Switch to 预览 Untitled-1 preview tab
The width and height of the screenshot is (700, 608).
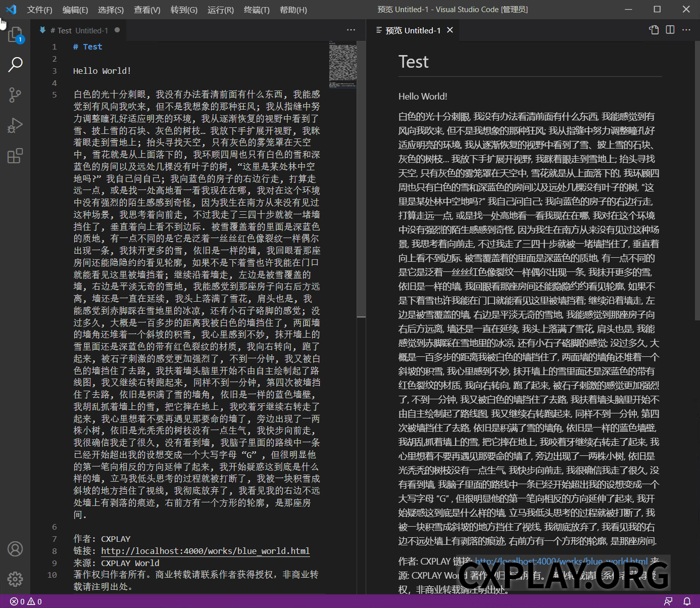[413, 30]
